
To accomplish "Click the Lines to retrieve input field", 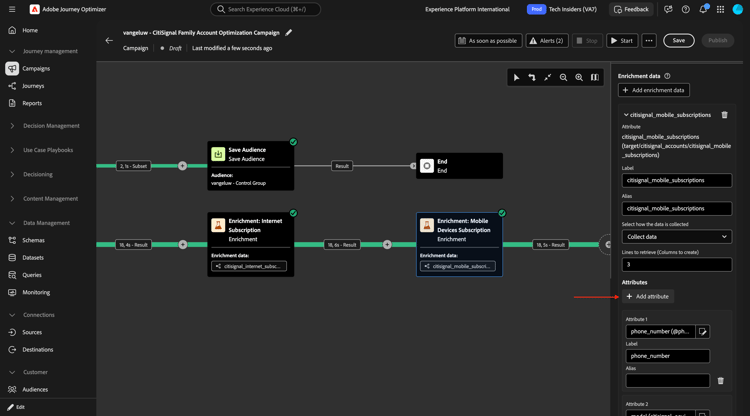I will click(676, 264).
